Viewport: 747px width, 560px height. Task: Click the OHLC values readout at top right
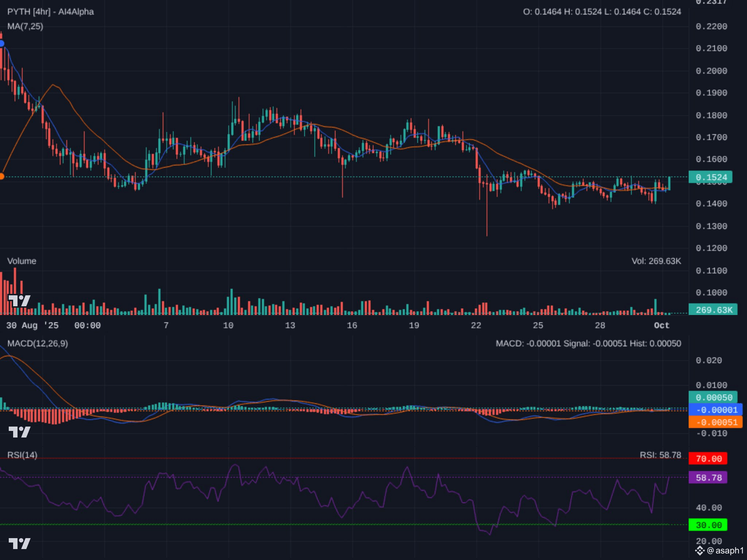[x=602, y=12]
